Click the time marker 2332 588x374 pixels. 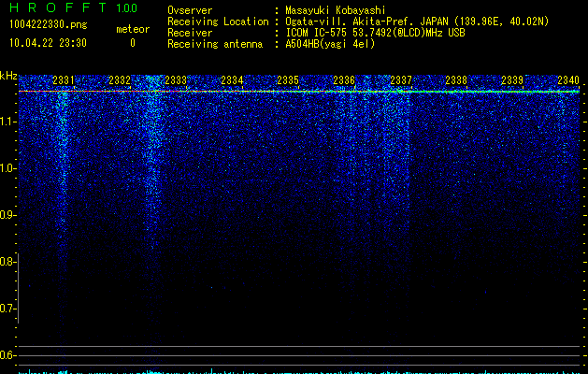coord(120,80)
